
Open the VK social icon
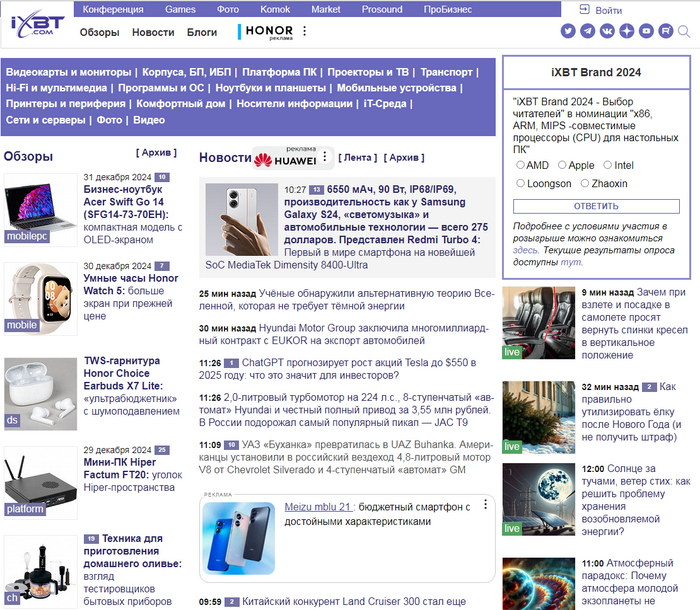[607, 31]
